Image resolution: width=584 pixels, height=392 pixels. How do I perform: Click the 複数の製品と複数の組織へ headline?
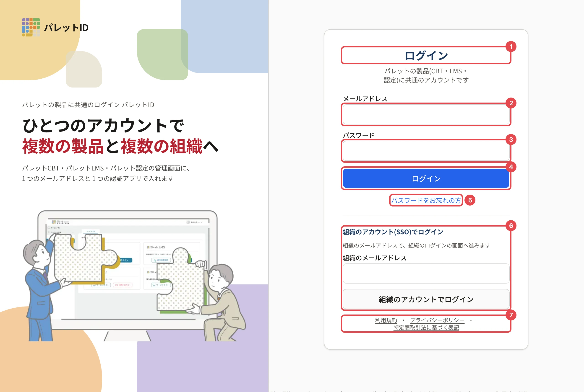coord(120,146)
